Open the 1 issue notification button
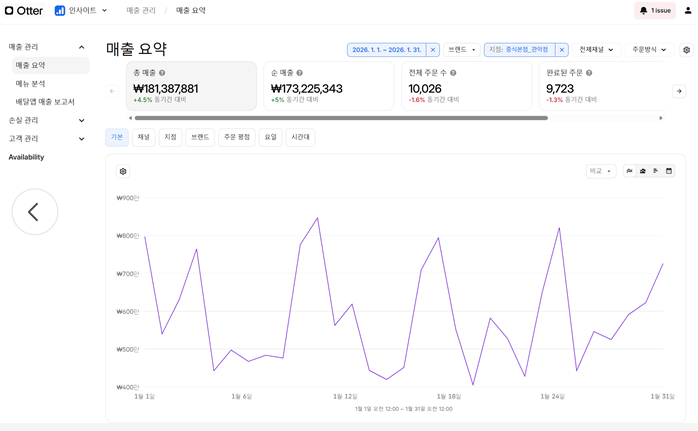 (655, 11)
